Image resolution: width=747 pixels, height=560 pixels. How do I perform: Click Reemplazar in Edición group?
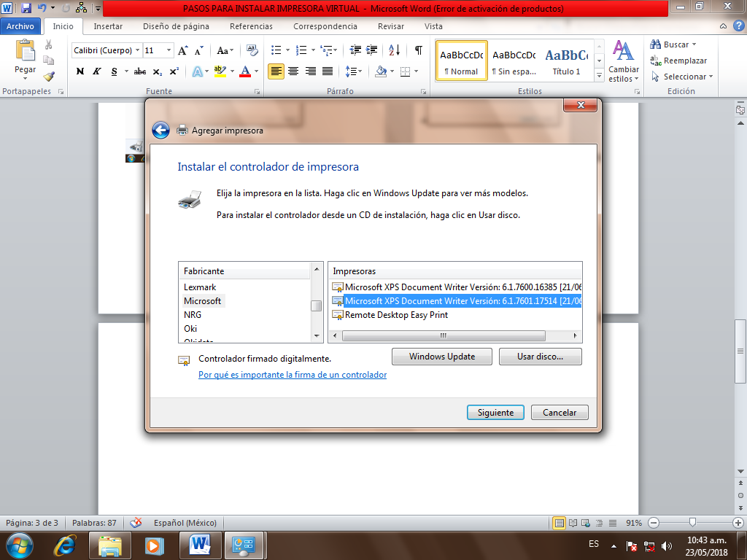[x=678, y=61]
